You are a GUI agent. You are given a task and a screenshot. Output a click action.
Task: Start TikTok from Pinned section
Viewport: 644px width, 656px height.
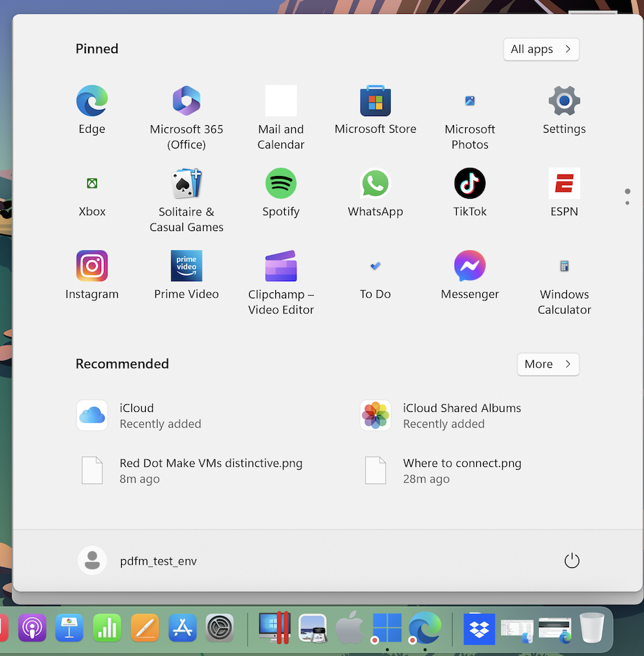point(469,193)
